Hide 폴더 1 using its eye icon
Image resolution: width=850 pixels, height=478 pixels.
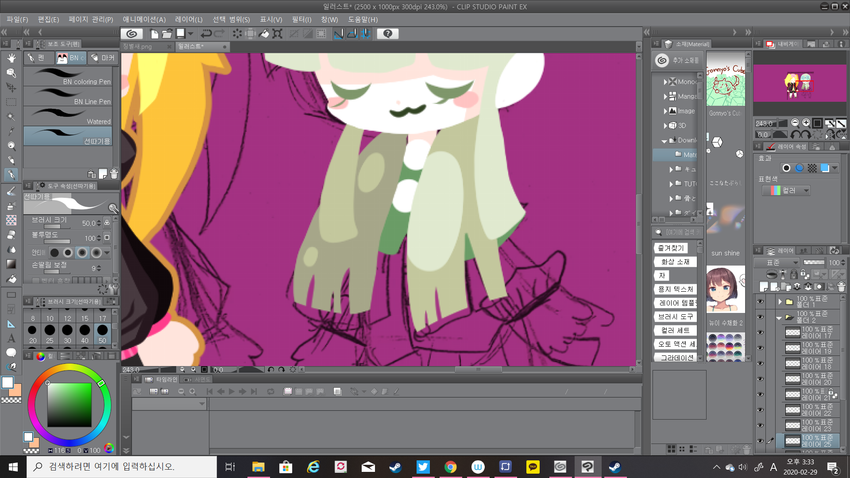point(760,301)
